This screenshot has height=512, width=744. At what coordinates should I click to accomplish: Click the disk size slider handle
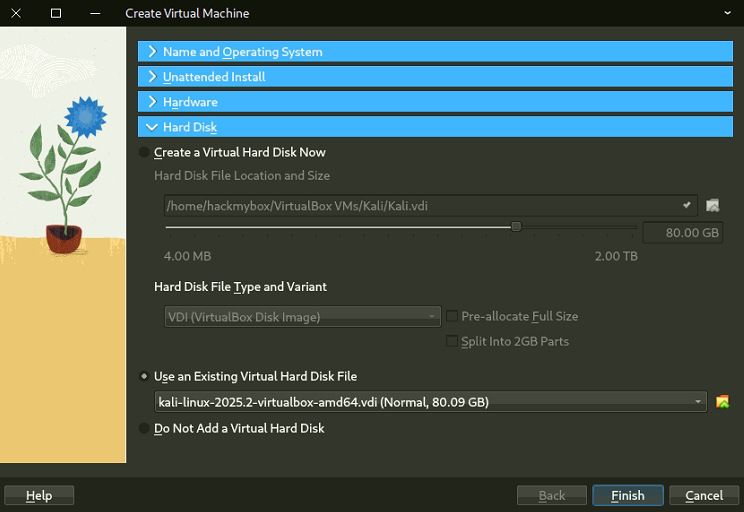(x=516, y=227)
